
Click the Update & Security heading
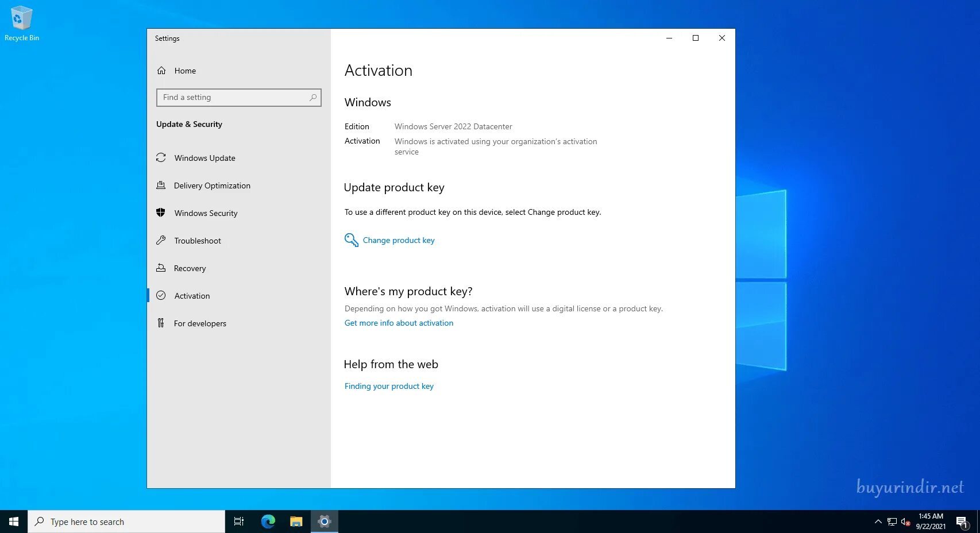coord(189,124)
